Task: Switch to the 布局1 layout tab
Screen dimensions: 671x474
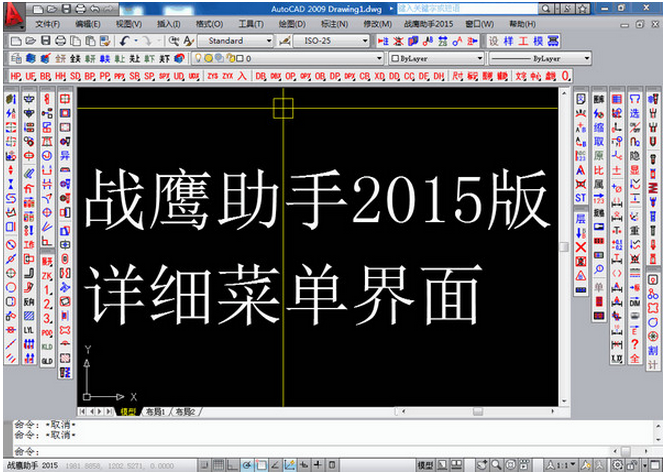Action: 155,412
